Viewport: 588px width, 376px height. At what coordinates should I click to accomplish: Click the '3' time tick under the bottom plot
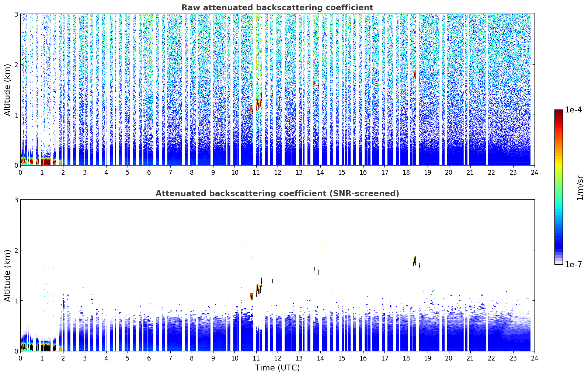pyautogui.click(x=84, y=358)
